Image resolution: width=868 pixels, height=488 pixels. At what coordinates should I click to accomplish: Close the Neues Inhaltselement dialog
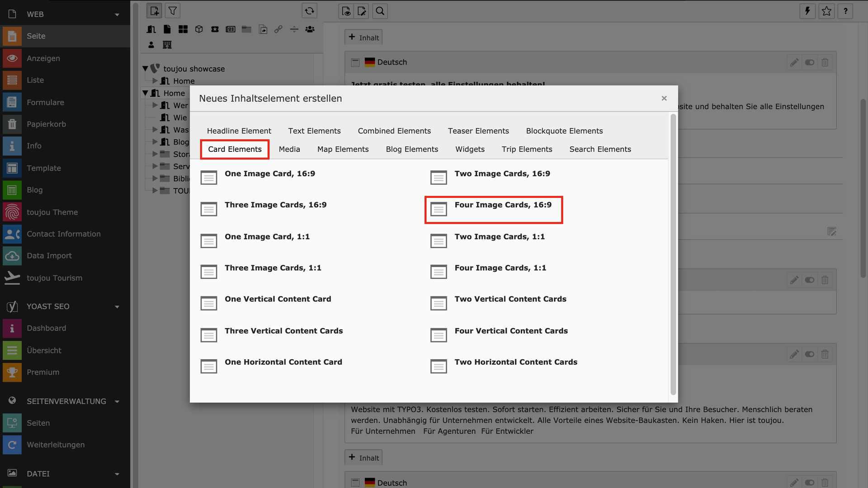664,98
